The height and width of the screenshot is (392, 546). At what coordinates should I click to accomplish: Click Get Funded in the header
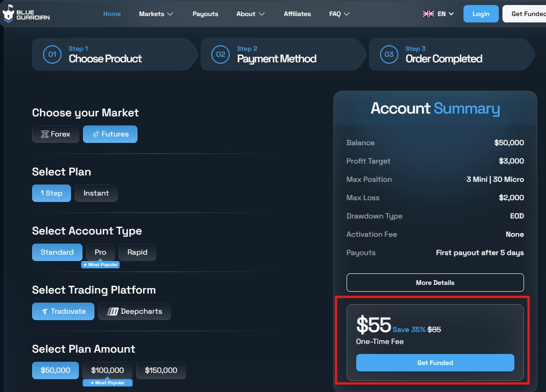[x=524, y=14]
